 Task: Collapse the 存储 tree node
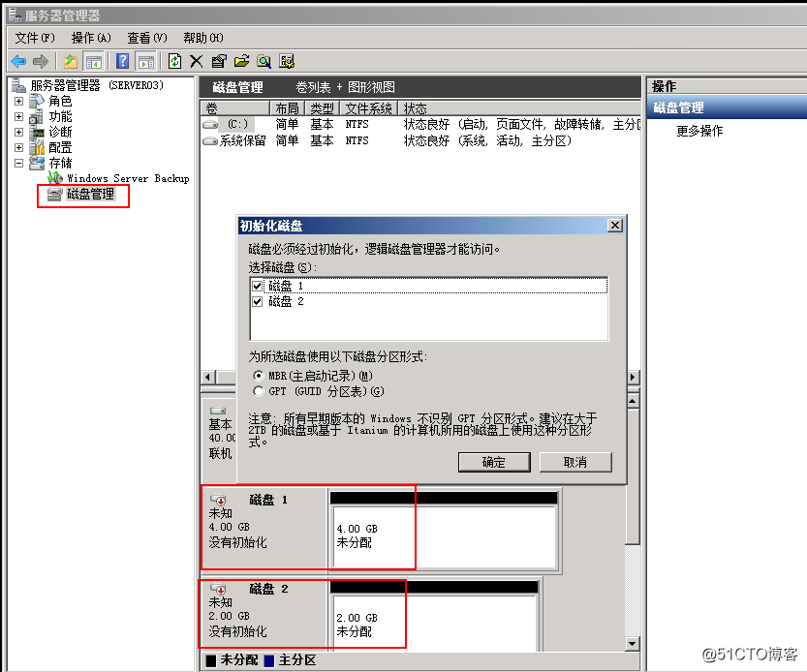pos(19,163)
